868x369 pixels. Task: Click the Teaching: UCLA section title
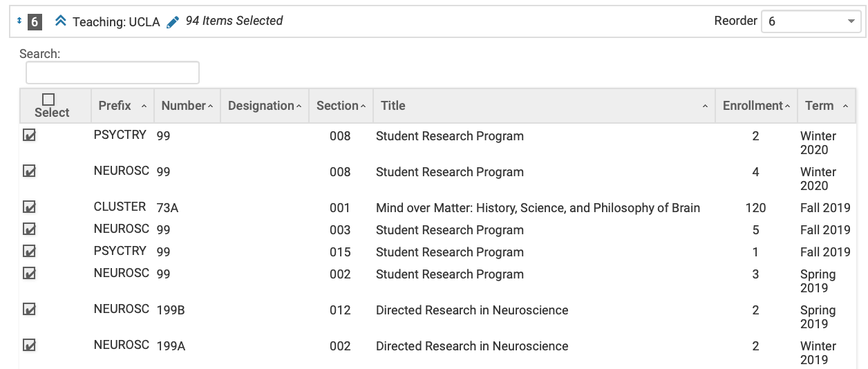click(x=116, y=22)
